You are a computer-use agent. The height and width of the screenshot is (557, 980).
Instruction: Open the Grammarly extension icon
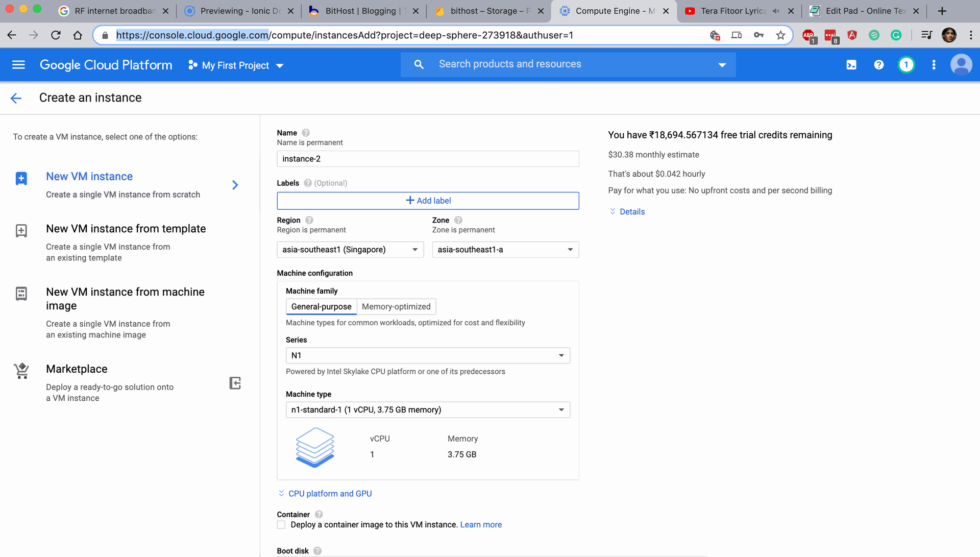coord(896,35)
